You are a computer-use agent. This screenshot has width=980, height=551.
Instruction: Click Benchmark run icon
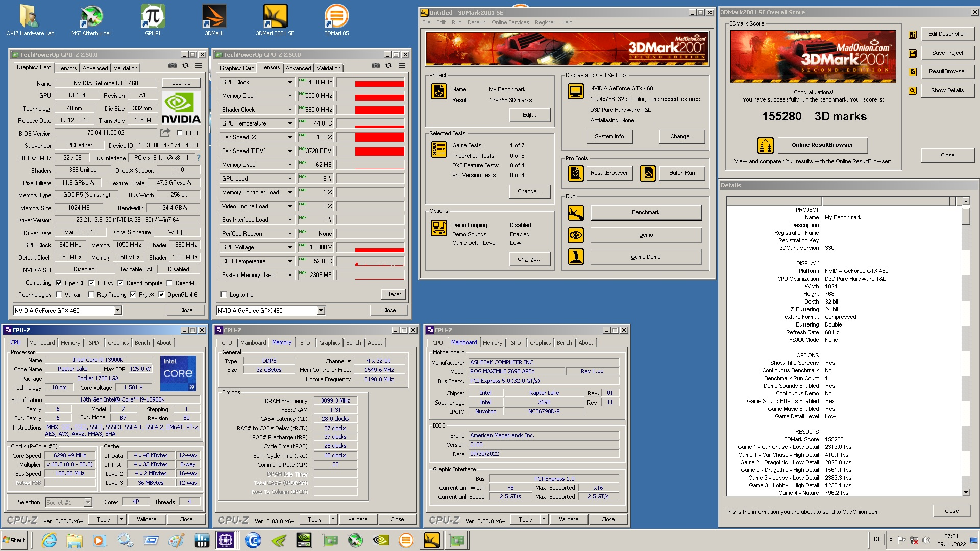pos(576,212)
